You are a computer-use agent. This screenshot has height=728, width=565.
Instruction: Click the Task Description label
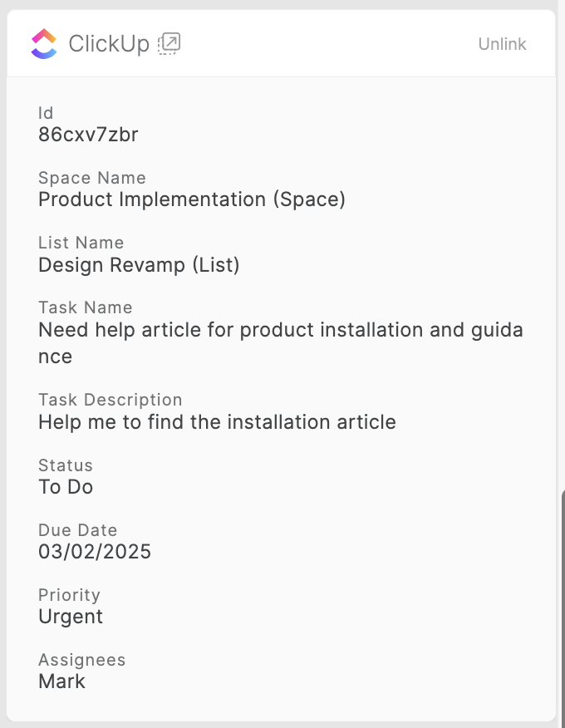pyautogui.click(x=111, y=400)
